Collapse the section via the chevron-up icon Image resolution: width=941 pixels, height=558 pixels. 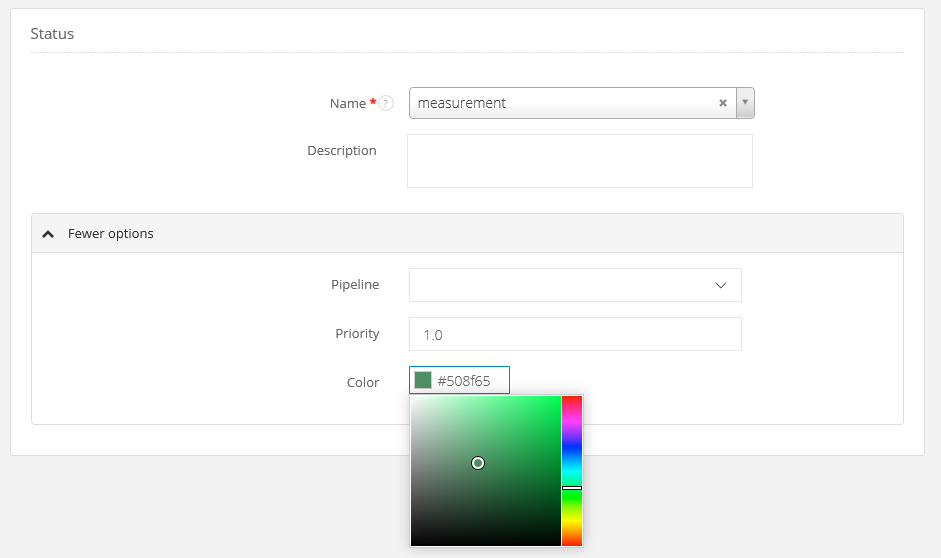48,234
